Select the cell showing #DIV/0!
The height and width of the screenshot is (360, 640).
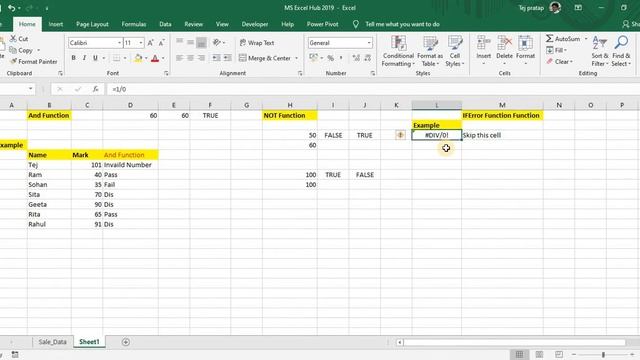pyautogui.click(x=437, y=135)
